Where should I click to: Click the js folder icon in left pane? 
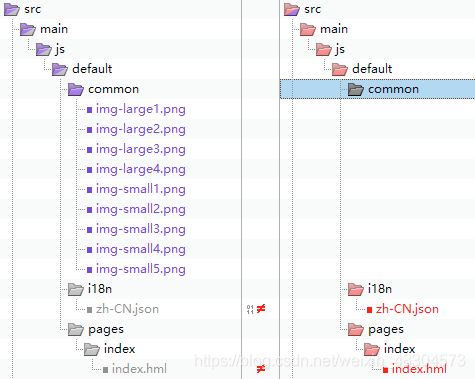click(x=44, y=49)
